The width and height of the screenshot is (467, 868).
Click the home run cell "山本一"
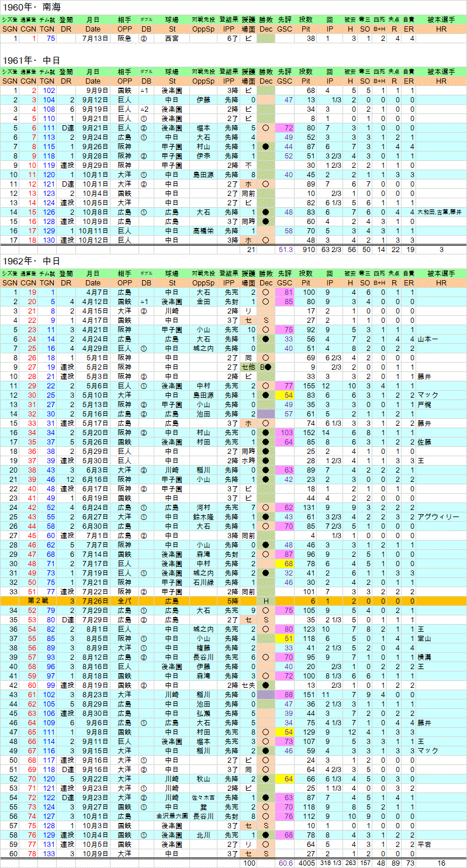click(x=427, y=339)
